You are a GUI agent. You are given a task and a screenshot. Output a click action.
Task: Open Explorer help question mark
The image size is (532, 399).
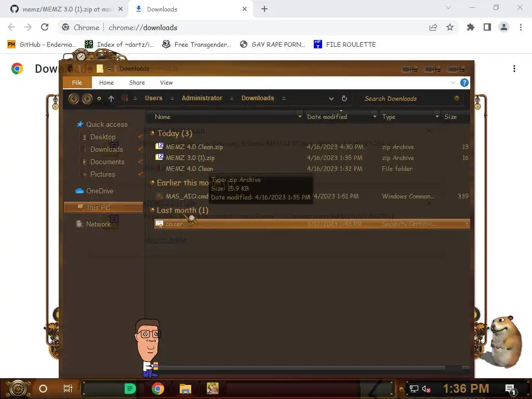[x=464, y=83]
